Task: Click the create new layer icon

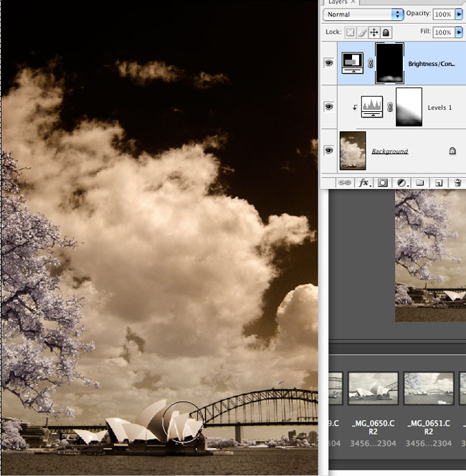Action: click(x=439, y=183)
